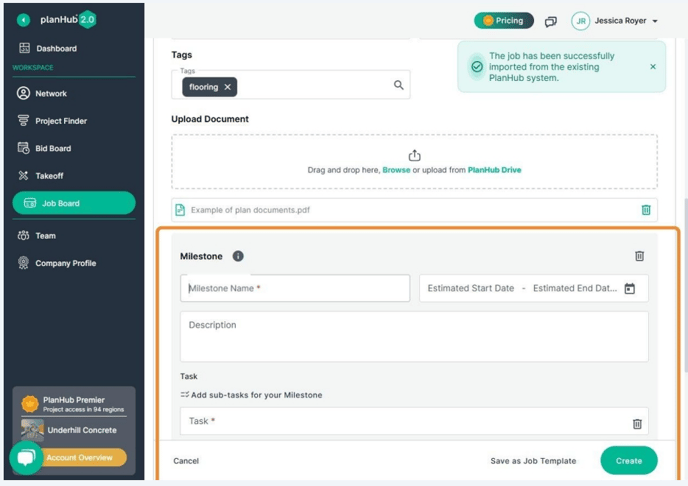Image resolution: width=688 pixels, height=486 pixels.
Task: Open the messages chat icon in header
Action: tap(550, 21)
